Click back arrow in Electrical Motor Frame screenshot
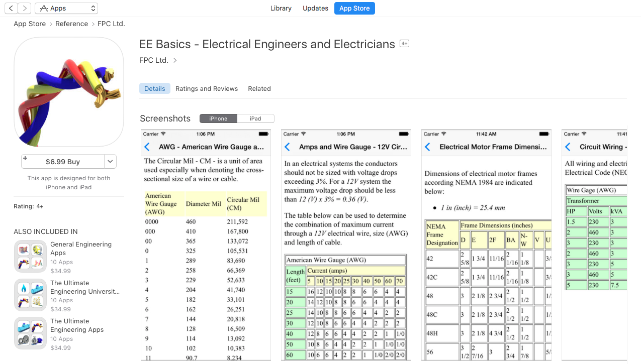The height and width of the screenshot is (364, 641). pyautogui.click(x=427, y=147)
